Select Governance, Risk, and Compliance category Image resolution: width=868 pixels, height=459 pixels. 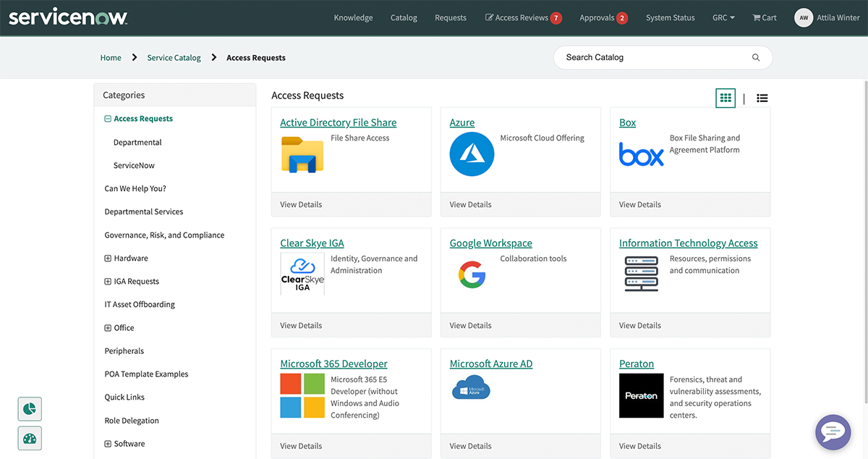tap(164, 235)
